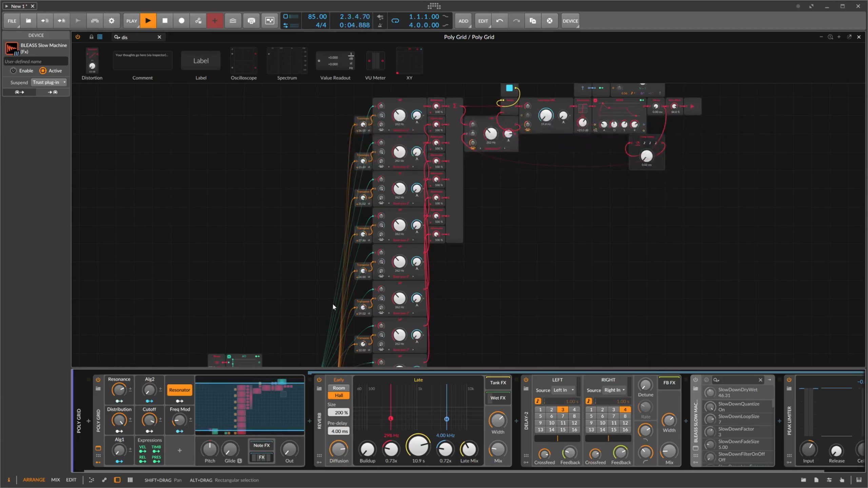868x488 pixels.
Task: Open the Right In source dropdown
Action: [x=614, y=390]
